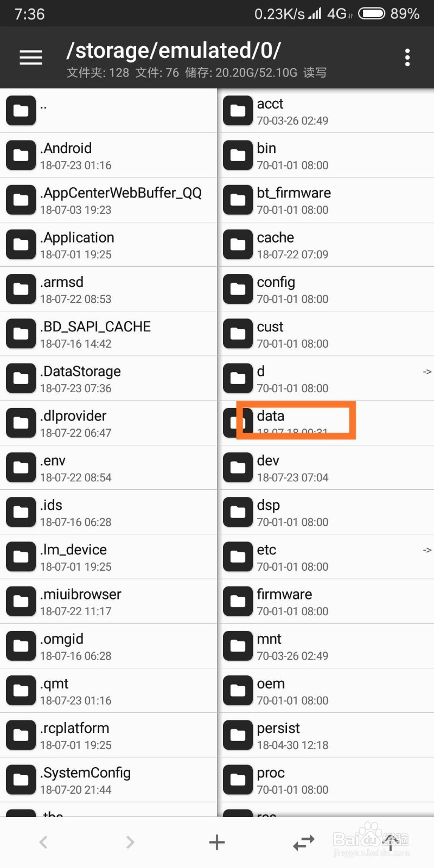Screen dimensions: 434x868
Task: Open the three-dot overflow menu
Action: (x=407, y=58)
